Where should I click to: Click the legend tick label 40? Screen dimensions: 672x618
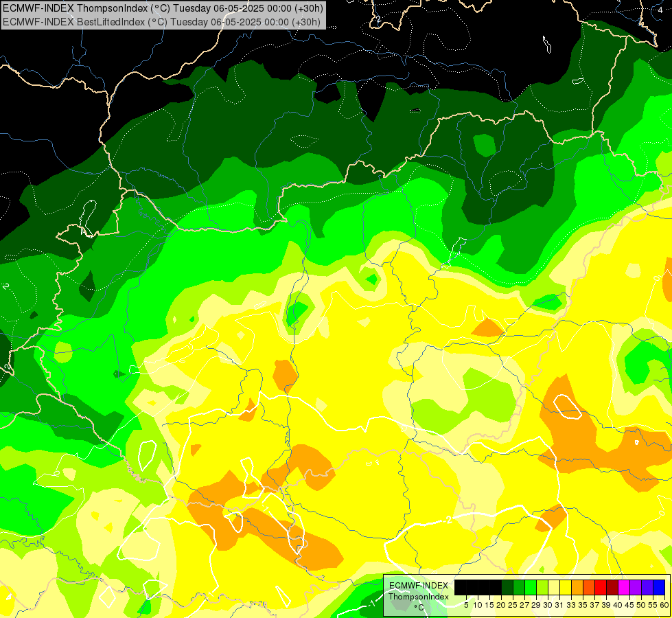[x=618, y=605]
